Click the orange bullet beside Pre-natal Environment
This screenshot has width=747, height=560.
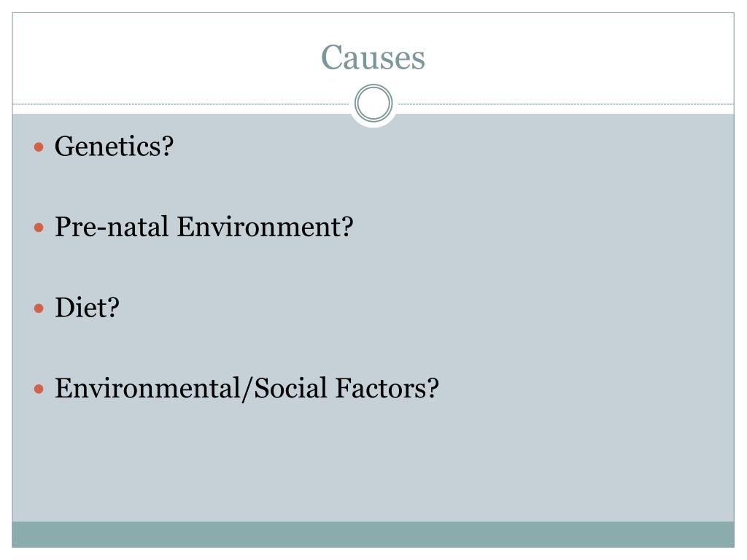(39, 228)
